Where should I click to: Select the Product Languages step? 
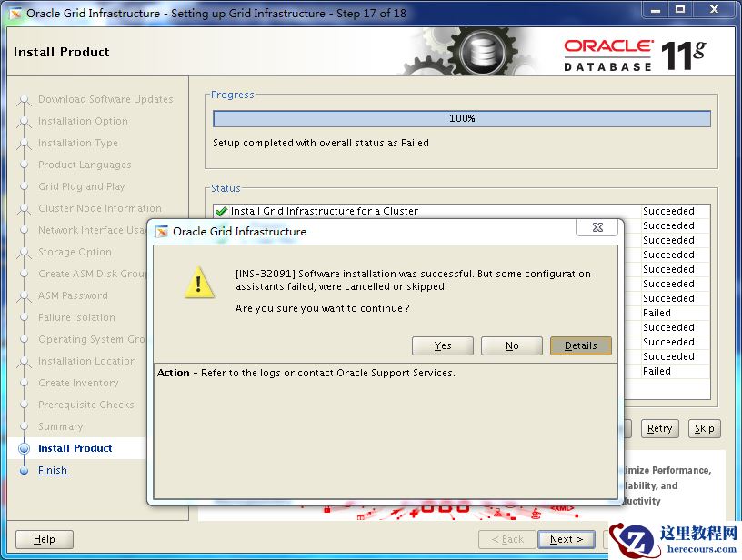pos(85,165)
